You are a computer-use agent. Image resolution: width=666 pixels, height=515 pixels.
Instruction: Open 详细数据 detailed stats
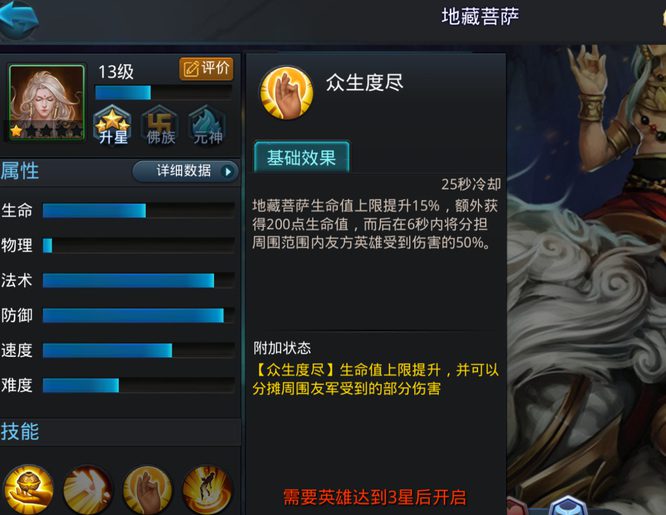tap(185, 171)
